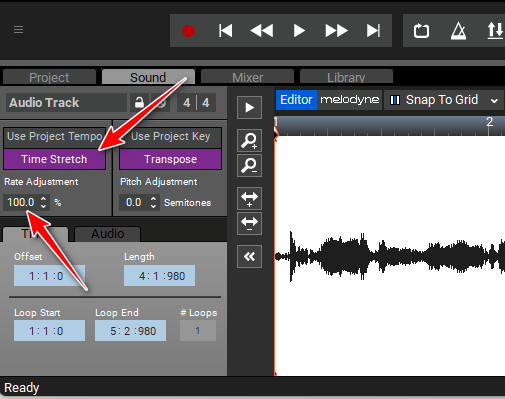
Task: Go to start with the rewind-to-beginning button
Action: click(x=226, y=31)
